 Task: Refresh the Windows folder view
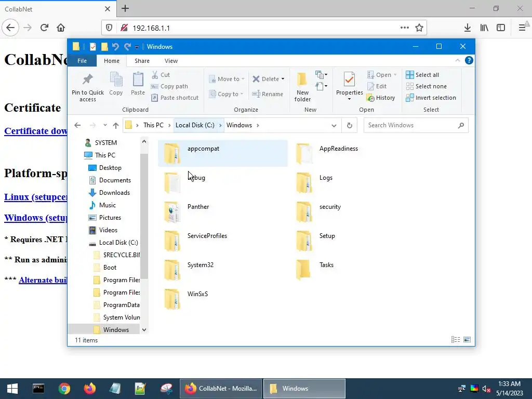[x=350, y=126]
